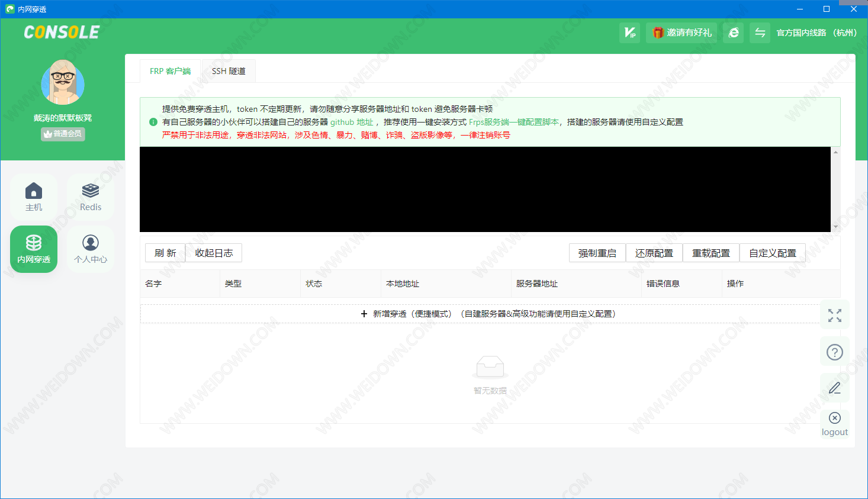Click the fullscreen expand icon
Screen dimensions: 868x499
coord(835,316)
